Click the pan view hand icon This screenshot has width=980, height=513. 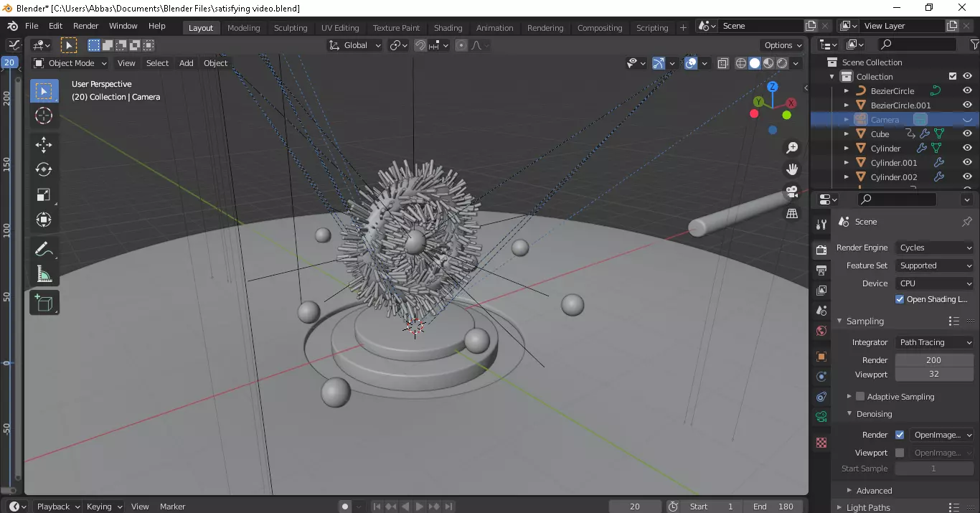click(x=792, y=169)
